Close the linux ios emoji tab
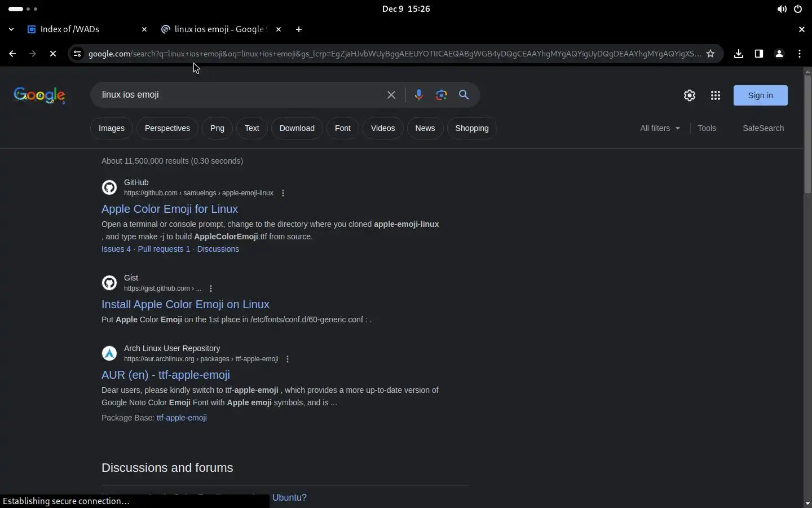The image size is (812, 508). (279, 29)
